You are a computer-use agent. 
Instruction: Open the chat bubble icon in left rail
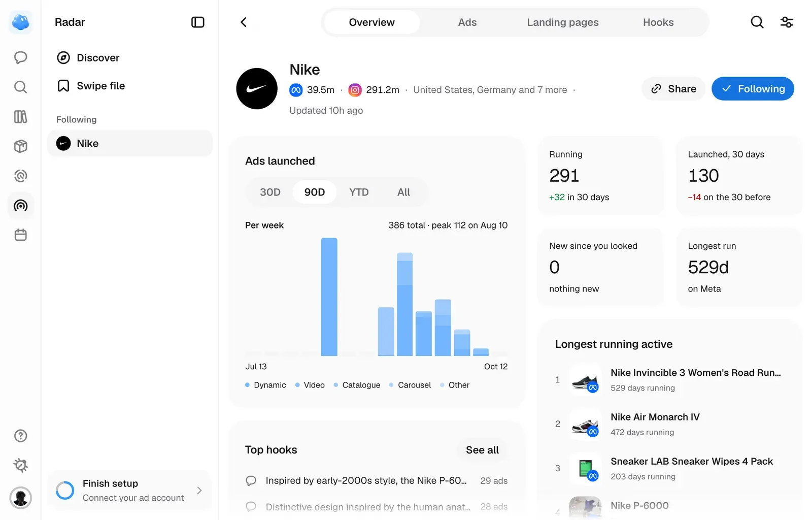click(x=20, y=57)
